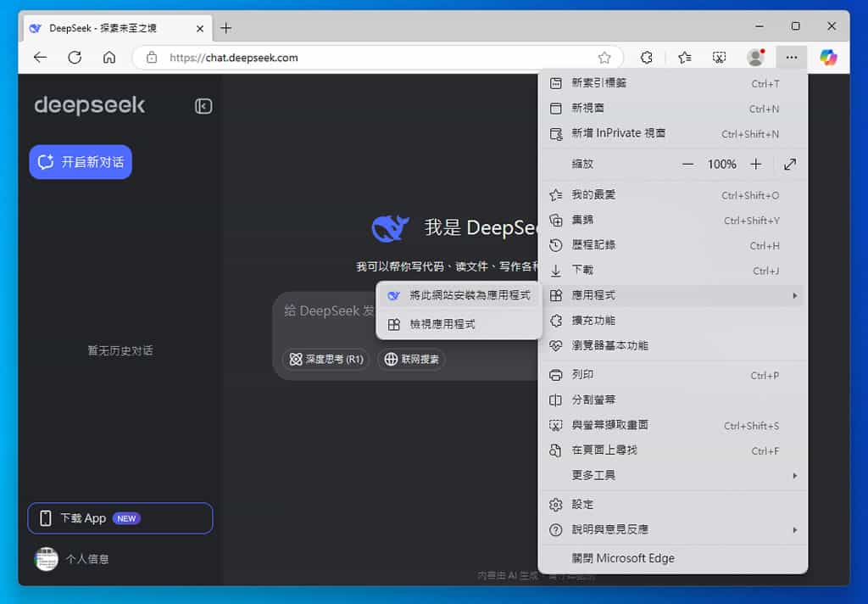The image size is (868, 604).
Task: Open 我的最愛 from the menu
Action: (672, 195)
